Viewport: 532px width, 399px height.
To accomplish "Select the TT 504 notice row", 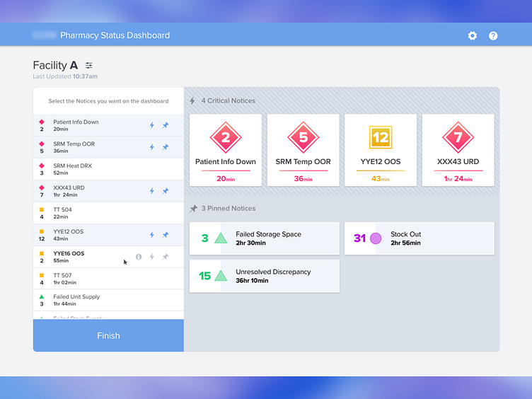I will (108, 213).
